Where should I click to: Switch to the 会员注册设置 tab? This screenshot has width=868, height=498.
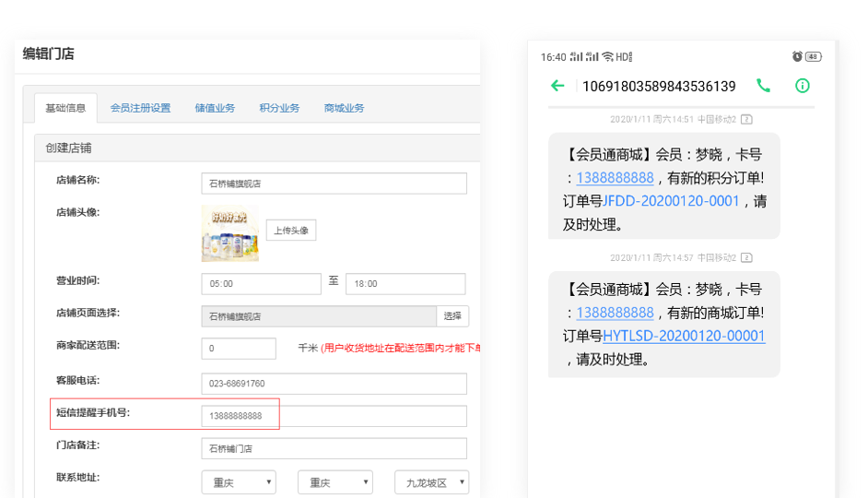140,108
